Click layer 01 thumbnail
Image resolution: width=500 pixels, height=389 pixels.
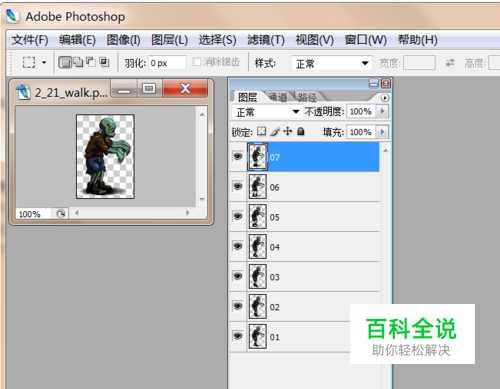[x=258, y=337]
